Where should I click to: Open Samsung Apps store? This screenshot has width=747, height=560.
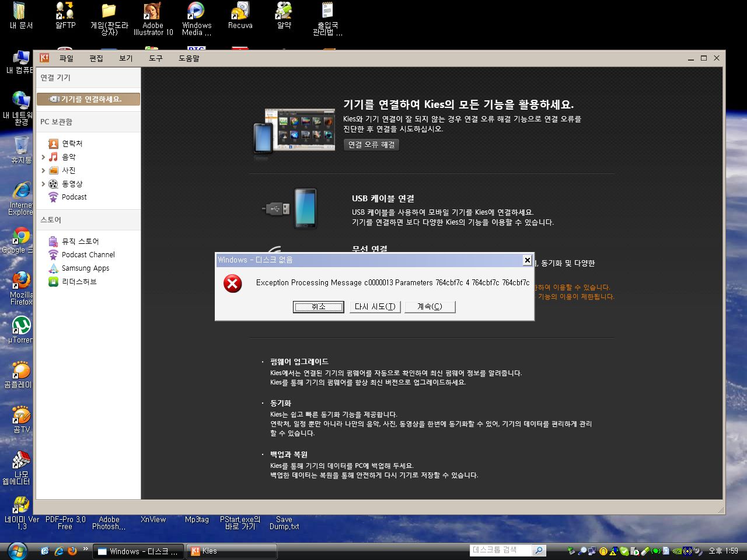point(85,268)
